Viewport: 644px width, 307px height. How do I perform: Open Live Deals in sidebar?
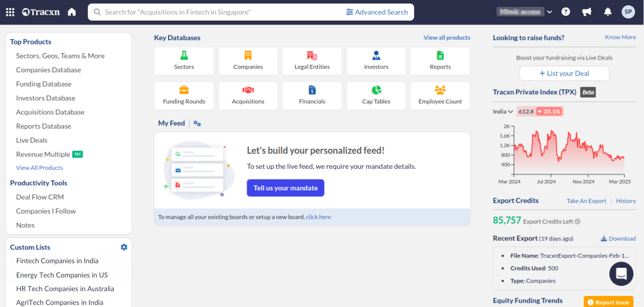click(x=32, y=140)
